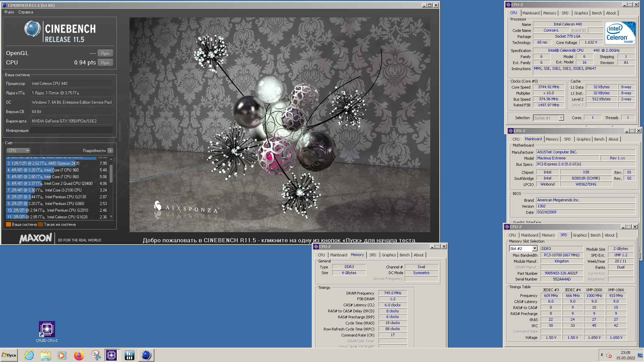Open SPD tab in Mainboard CPU-Z window
Viewport: 644px width, 362px height.
pos(567,139)
